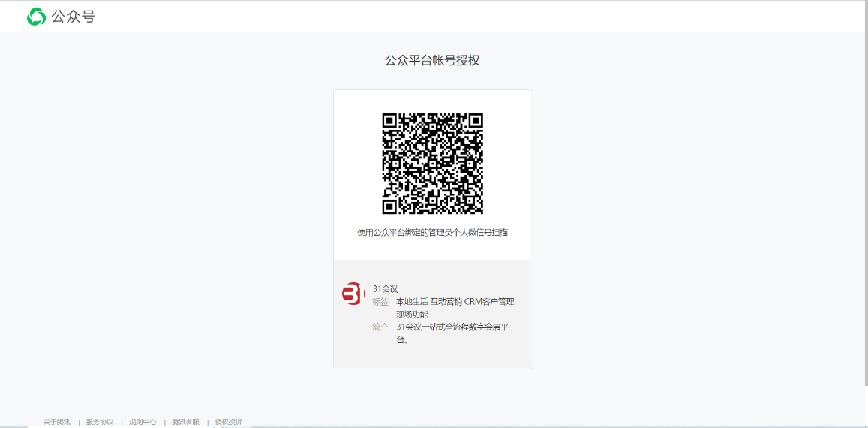Click the red 31会议 app logo
868x428 pixels.
tap(353, 294)
